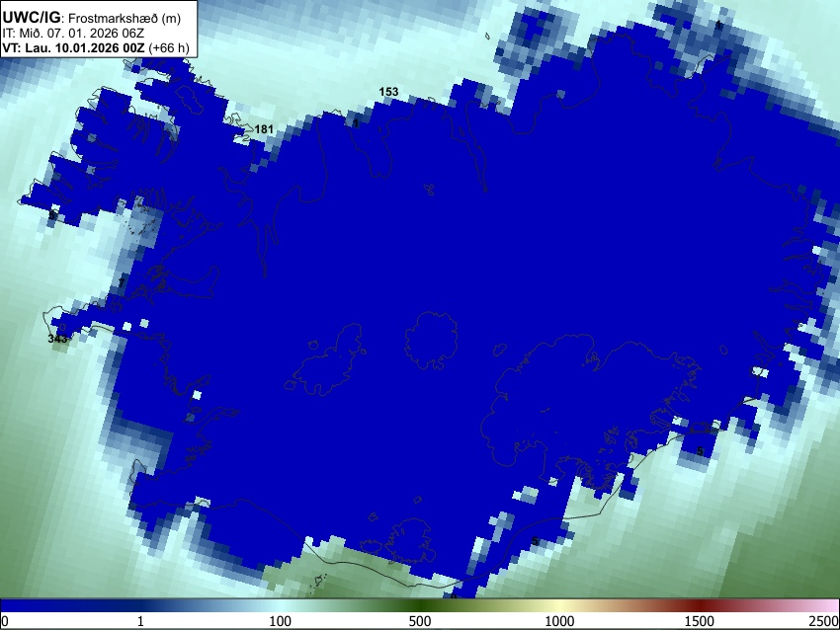Click the map value label '7' on the west coast

(122, 282)
